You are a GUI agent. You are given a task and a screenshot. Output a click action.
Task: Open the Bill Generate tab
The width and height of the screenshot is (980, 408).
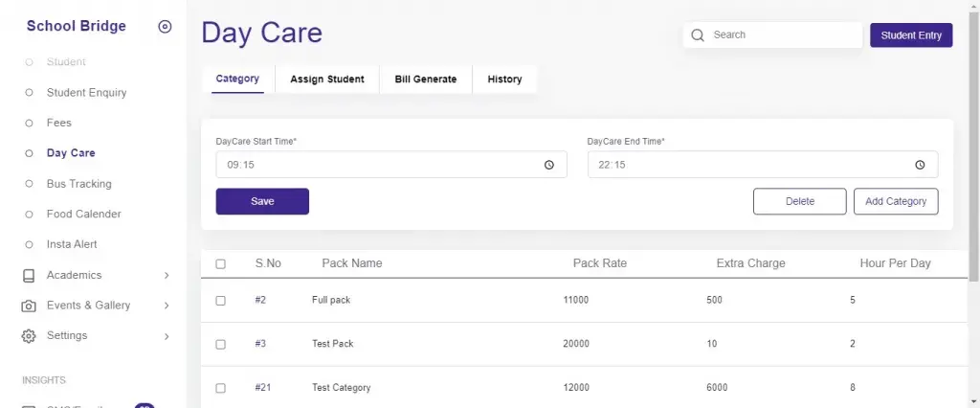[426, 79]
